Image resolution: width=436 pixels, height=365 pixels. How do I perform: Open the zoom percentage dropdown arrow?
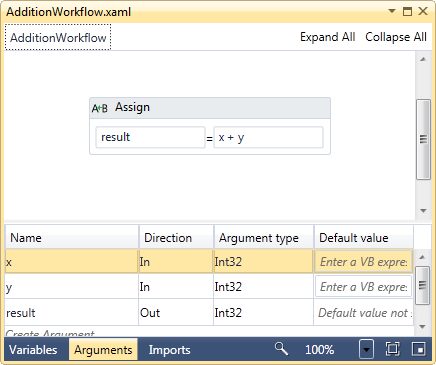coord(366,349)
